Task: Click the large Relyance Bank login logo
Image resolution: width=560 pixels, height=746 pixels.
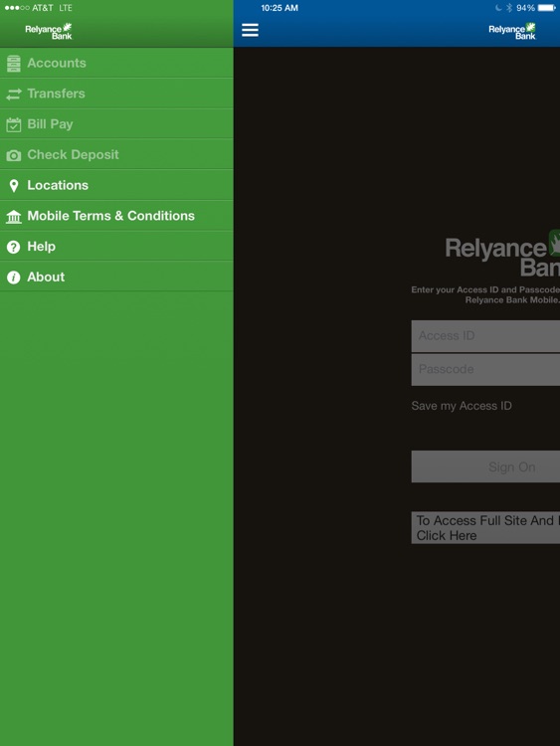Action: point(502,254)
